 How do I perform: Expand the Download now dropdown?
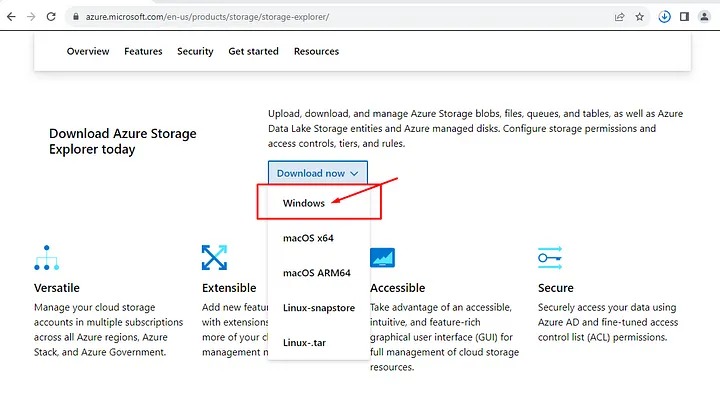coord(317,173)
